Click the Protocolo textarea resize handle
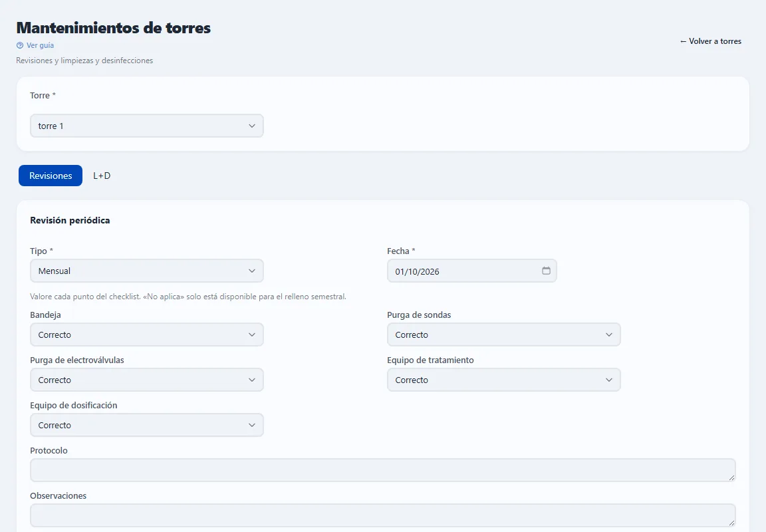 click(x=731, y=477)
